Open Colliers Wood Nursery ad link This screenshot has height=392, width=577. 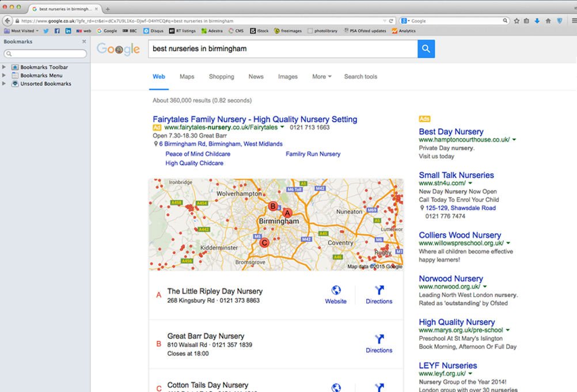tap(460, 235)
